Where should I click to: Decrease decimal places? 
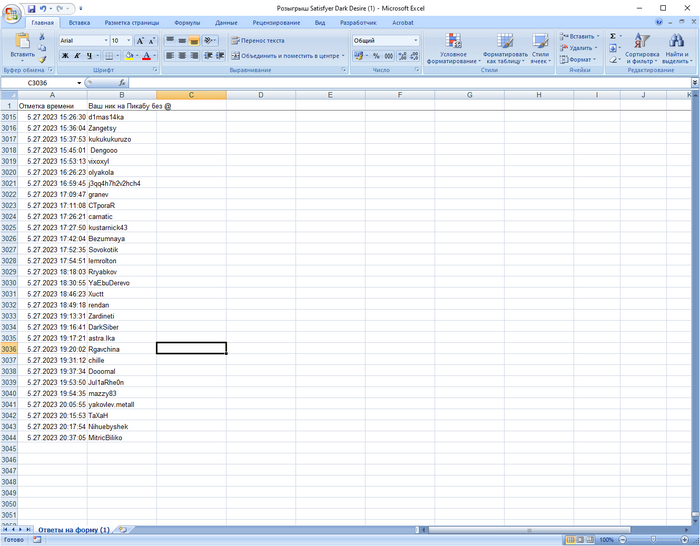click(x=414, y=56)
